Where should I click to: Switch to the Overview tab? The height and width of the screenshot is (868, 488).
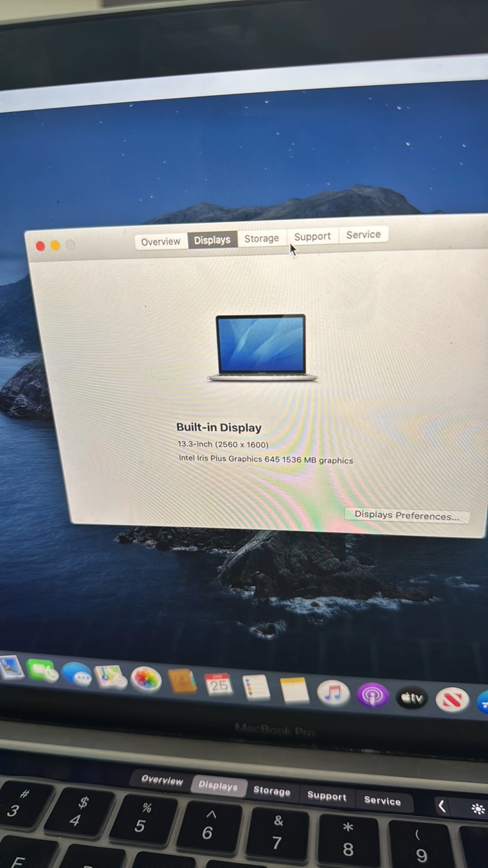point(160,242)
